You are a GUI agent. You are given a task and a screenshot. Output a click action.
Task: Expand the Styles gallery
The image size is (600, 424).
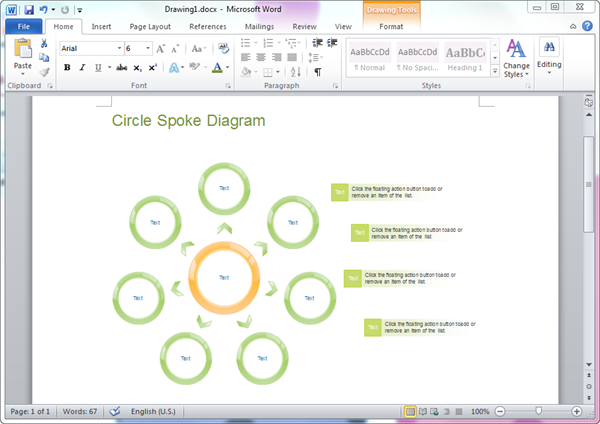492,72
